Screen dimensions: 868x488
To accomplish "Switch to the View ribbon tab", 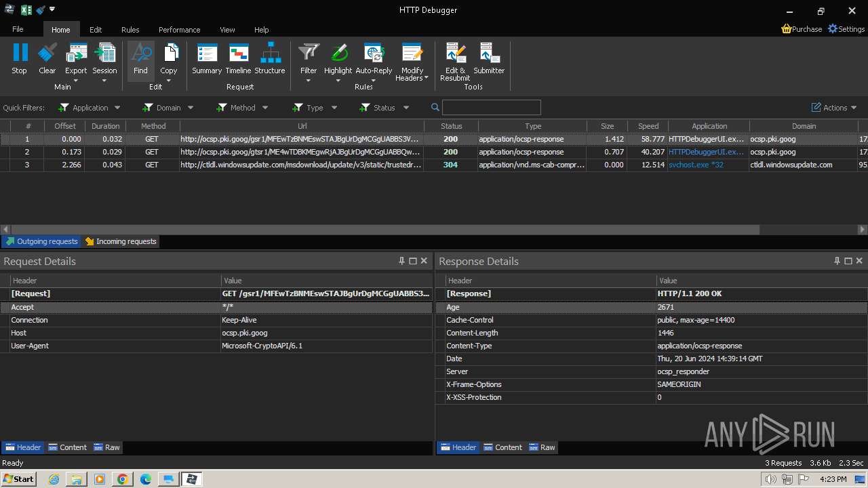I will [x=227, y=30].
